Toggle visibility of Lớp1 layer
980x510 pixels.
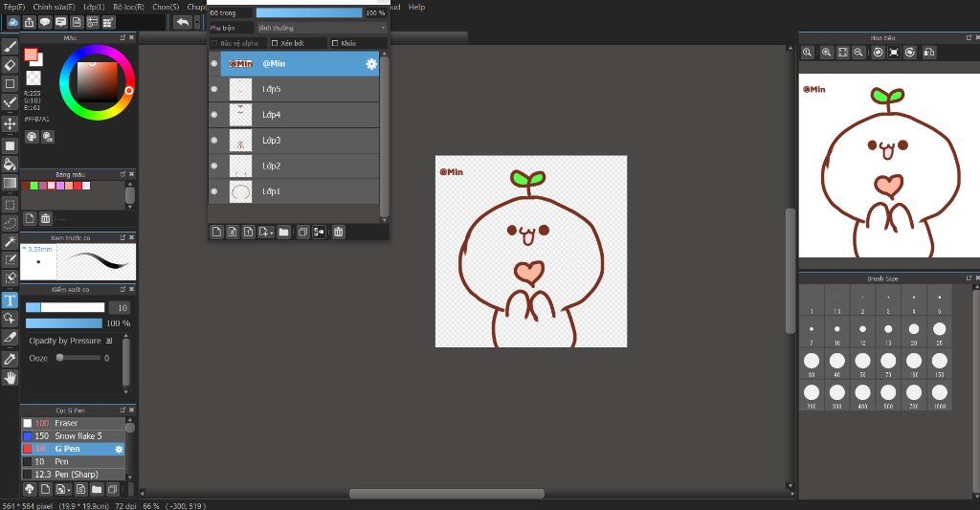coord(214,191)
